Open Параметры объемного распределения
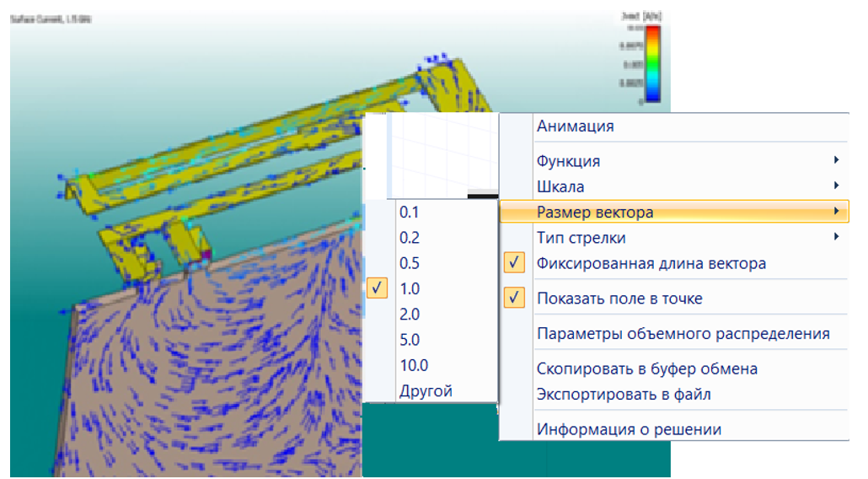Image resolution: width=868 pixels, height=479 pixels. [683, 334]
